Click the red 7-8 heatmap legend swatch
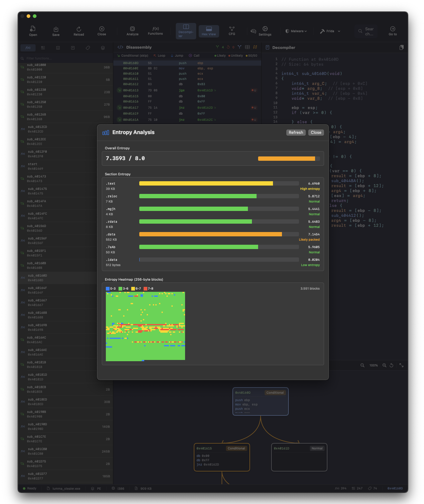This screenshot has height=504, width=424. (145, 288)
